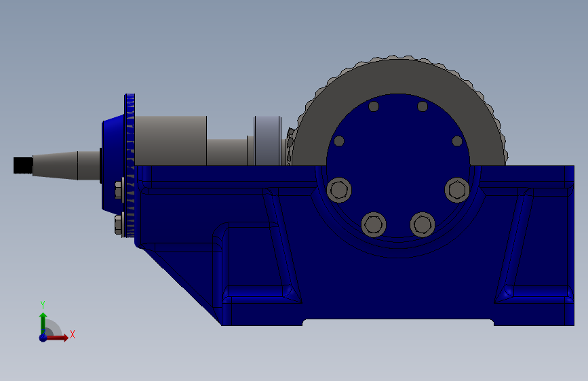Click the red X label of the triad
Image resolution: width=588 pixels, height=381 pixels.
click(x=73, y=334)
